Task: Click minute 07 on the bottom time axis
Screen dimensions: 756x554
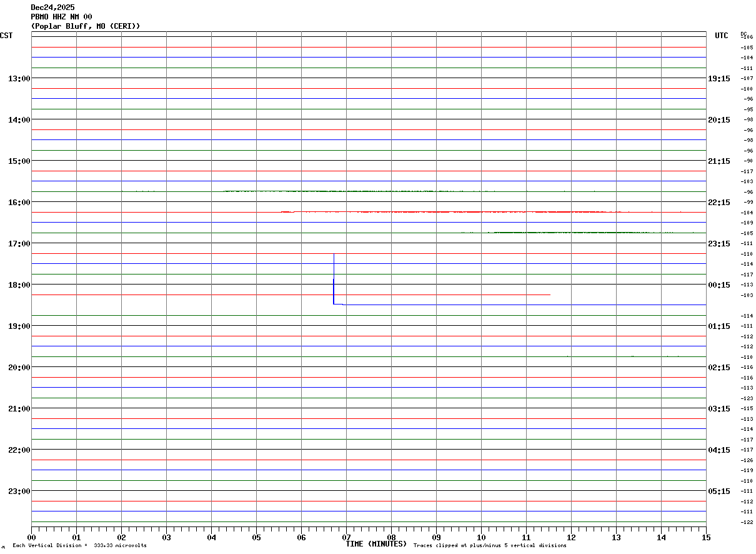Action: click(347, 537)
